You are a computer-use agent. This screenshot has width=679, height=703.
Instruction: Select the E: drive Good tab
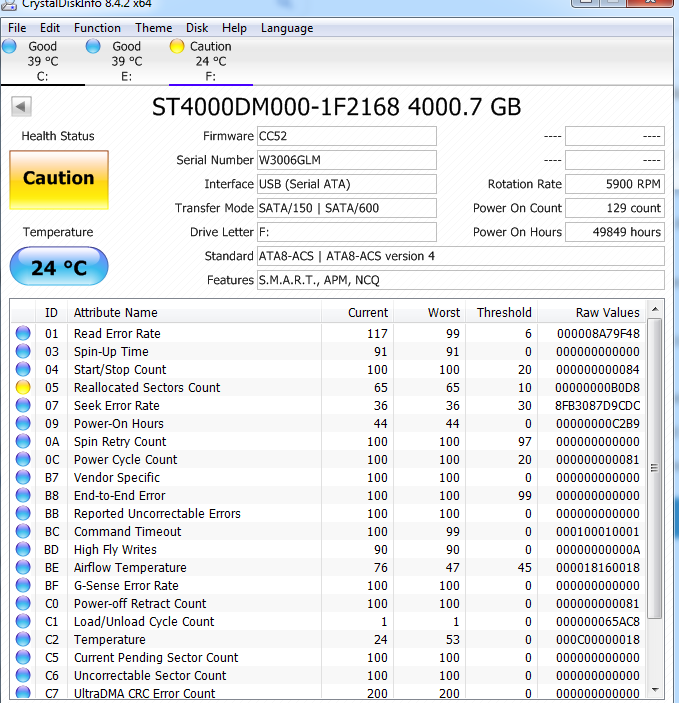pyautogui.click(x=126, y=61)
